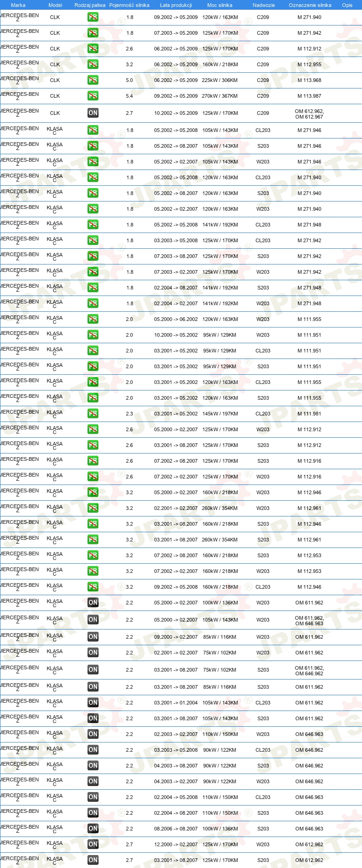Click PB icon in CL203 M 271.946 row
The width and height of the screenshot is (362, 868).
click(93, 130)
